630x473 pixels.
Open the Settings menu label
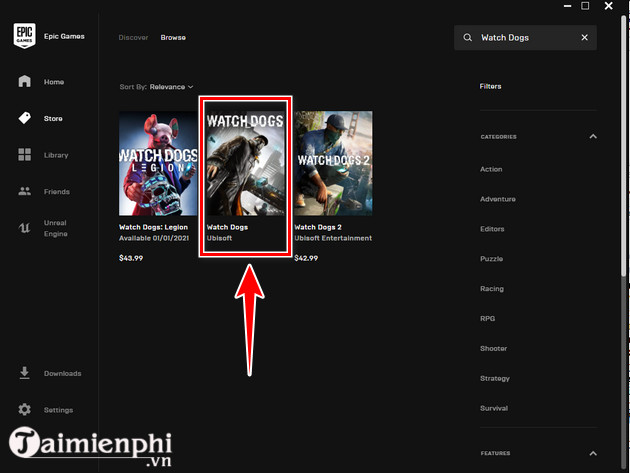coord(58,410)
